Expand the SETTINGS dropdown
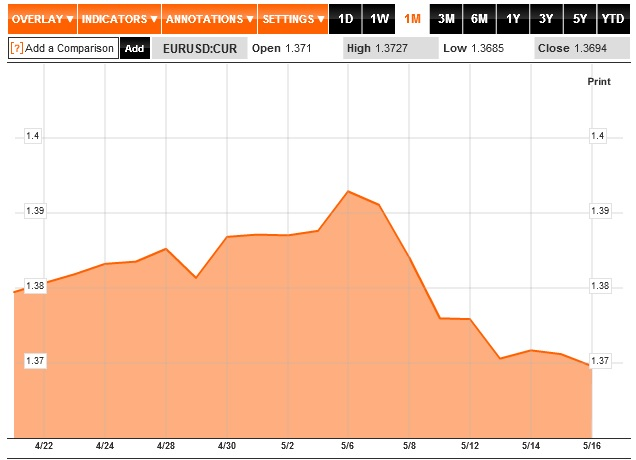Screen dimensions: 636x460 click(x=293, y=19)
